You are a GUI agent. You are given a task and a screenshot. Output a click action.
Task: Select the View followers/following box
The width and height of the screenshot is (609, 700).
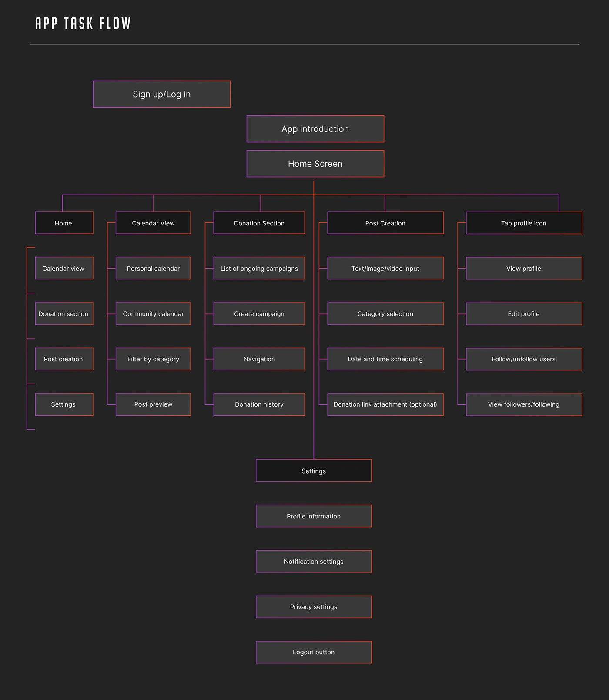pos(524,404)
